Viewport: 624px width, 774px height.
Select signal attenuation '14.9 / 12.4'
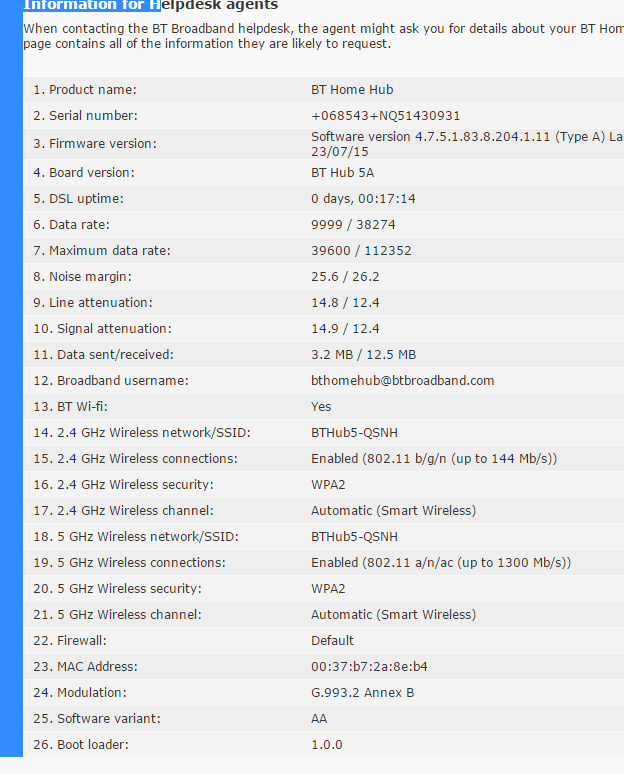tap(345, 329)
